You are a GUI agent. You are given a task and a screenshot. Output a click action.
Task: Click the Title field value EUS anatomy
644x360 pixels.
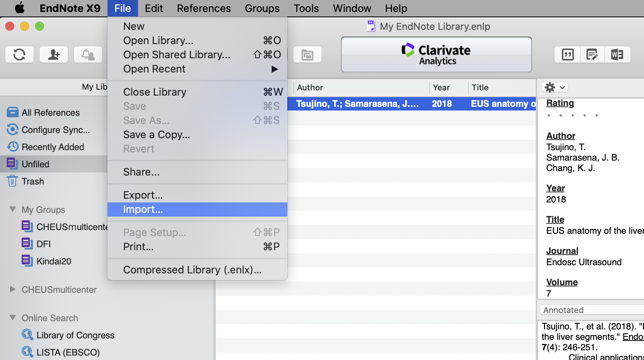[595, 231]
